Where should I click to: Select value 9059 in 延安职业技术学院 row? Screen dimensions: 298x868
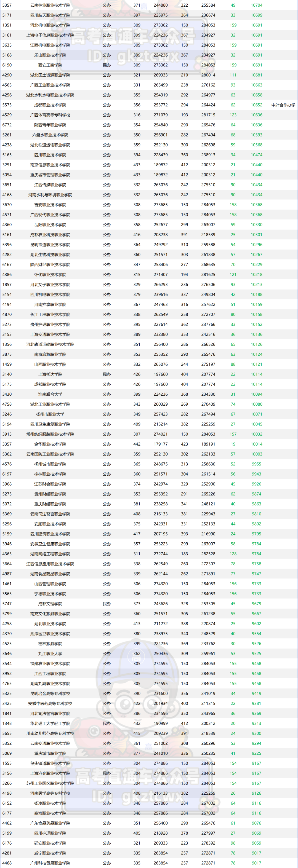tap(257, 843)
